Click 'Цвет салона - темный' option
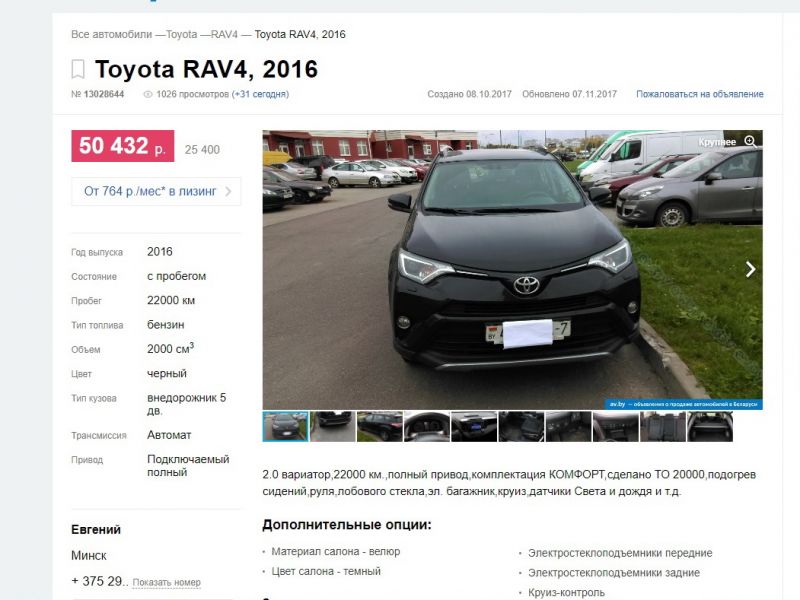Screen dimensions: 800x600 (326, 571)
